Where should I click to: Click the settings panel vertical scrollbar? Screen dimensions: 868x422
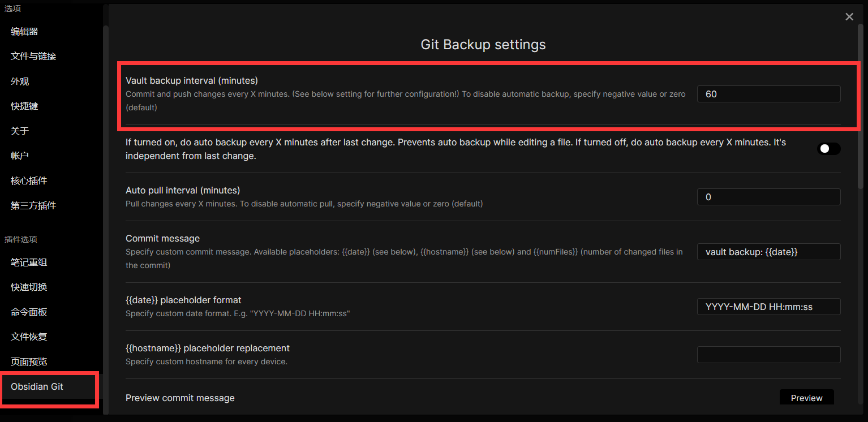point(861,107)
